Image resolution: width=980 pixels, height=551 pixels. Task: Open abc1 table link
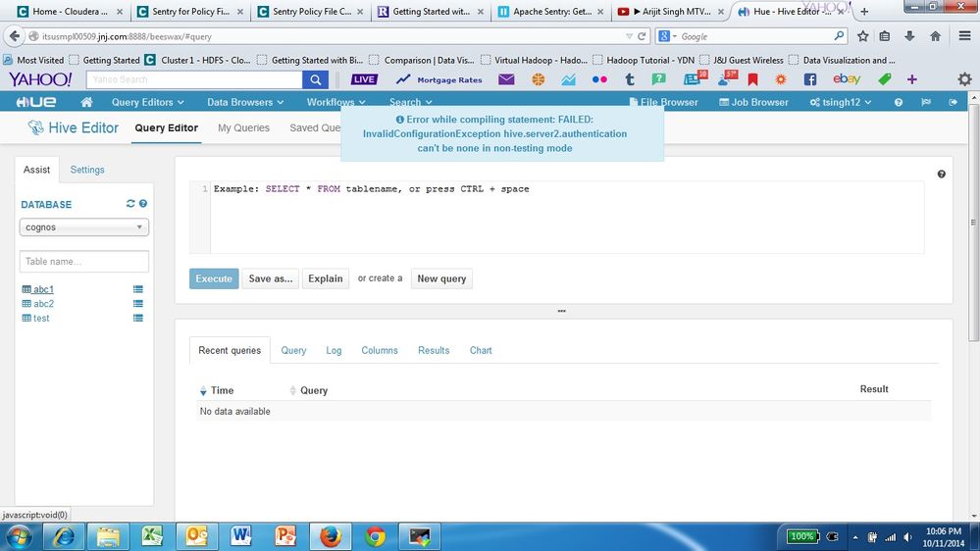tap(43, 289)
